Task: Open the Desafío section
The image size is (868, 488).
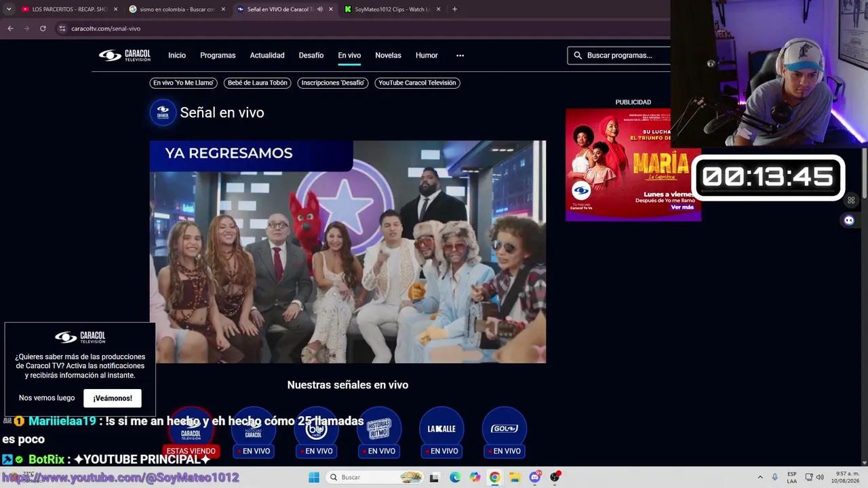Action: click(x=311, y=56)
